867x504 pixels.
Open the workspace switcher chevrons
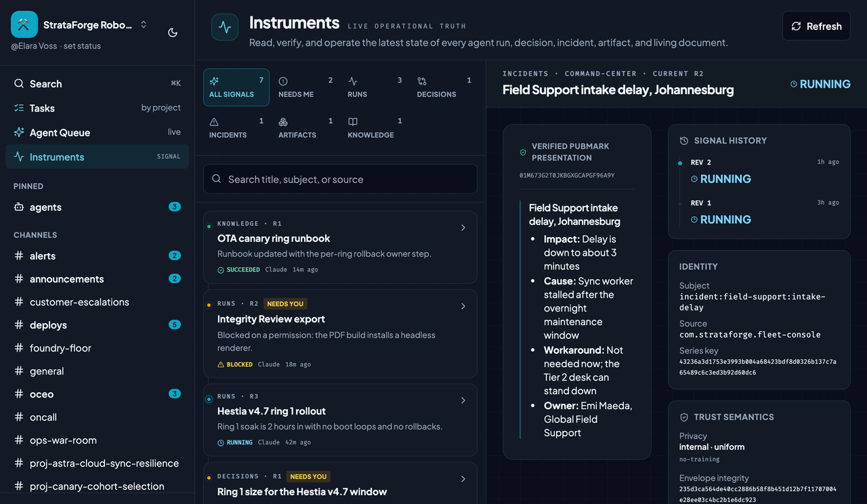pos(144,24)
